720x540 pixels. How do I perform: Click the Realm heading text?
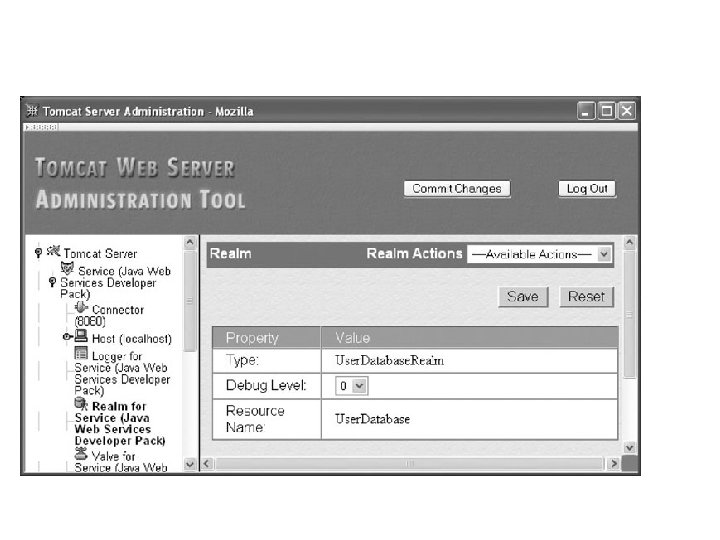coord(231,253)
